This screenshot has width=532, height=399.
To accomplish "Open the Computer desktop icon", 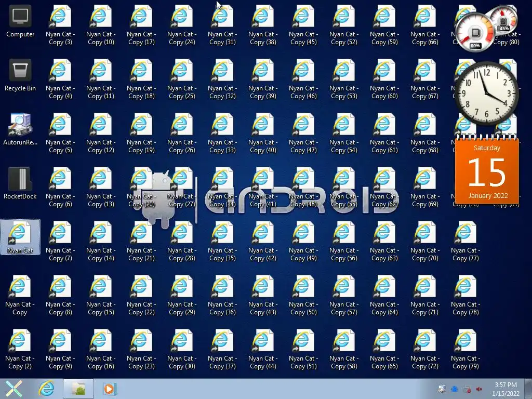I will pyautogui.click(x=20, y=22).
